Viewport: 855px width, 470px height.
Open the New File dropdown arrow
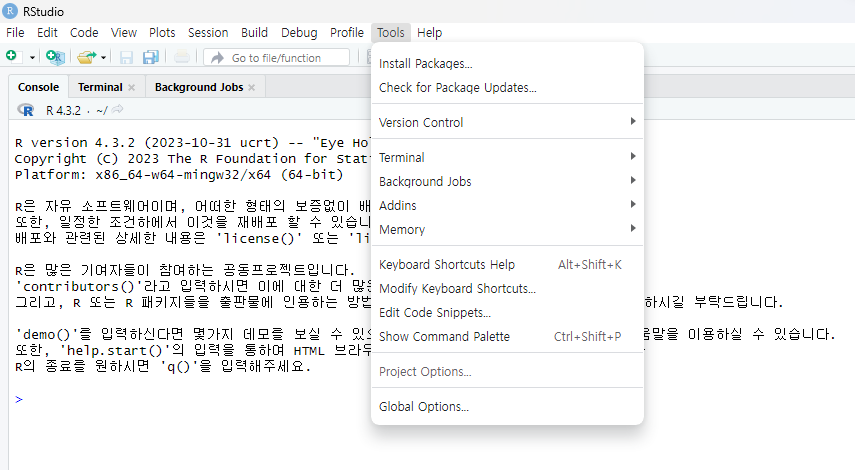coord(32,57)
